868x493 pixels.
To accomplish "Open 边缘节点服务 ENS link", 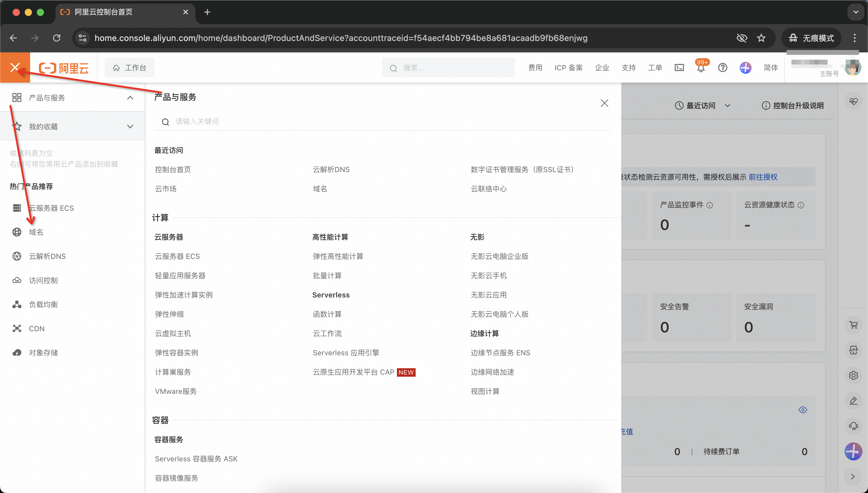I will tap(500, 353).
